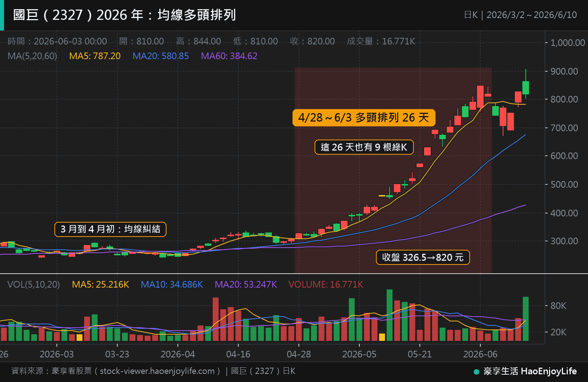
Task: Click the 300.00 price axis label
Action: coord(564,241)
